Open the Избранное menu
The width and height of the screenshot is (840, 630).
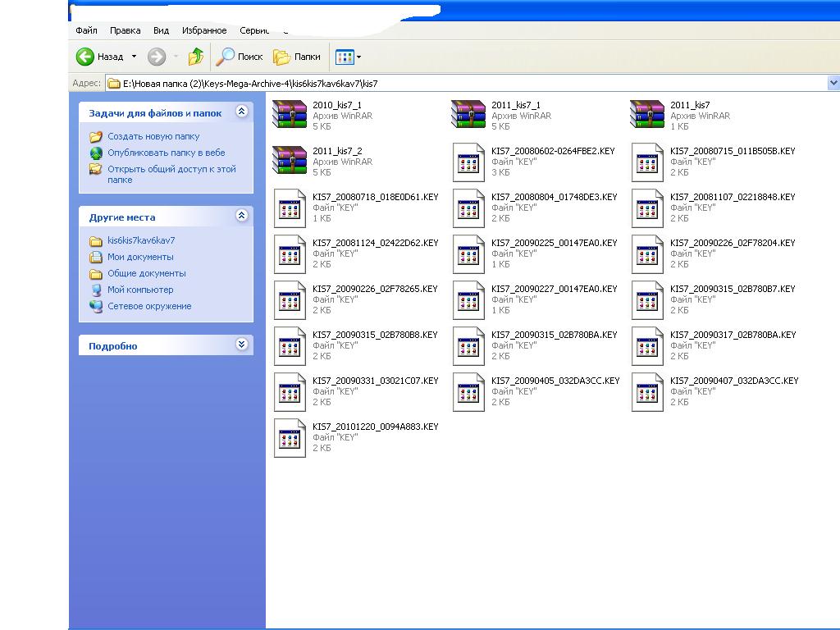pyautogui.click(x=204, y=30)
